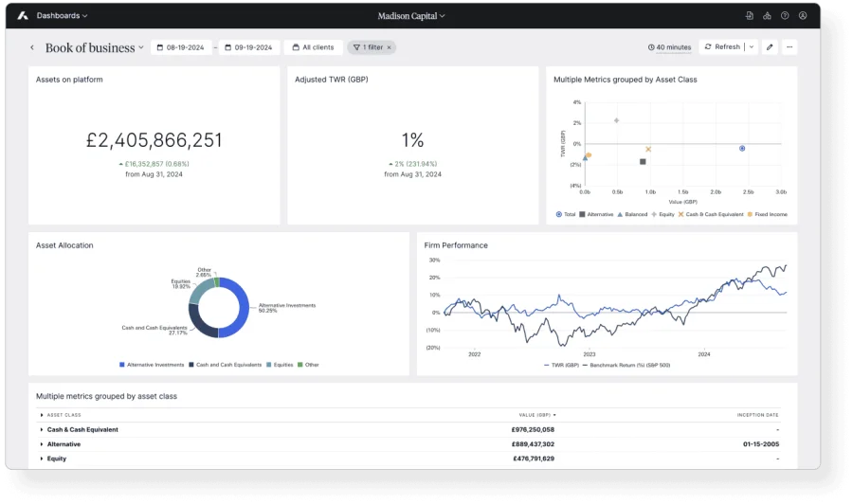Expand the Cash & Cash Equivalent row

tap(42, 429)
